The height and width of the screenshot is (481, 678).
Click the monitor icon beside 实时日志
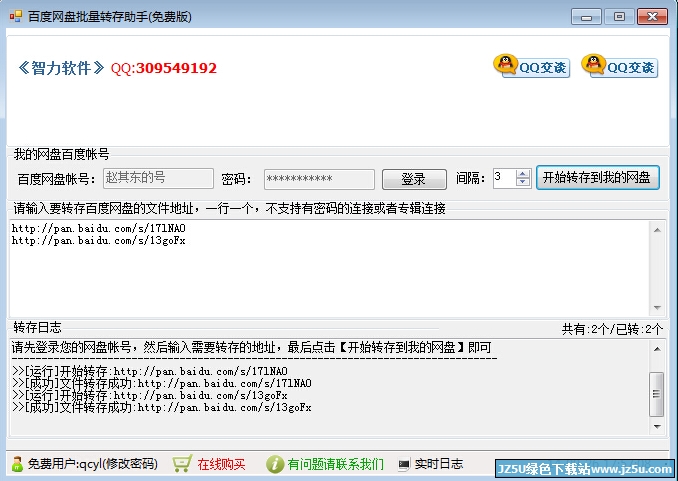point(404,465)
